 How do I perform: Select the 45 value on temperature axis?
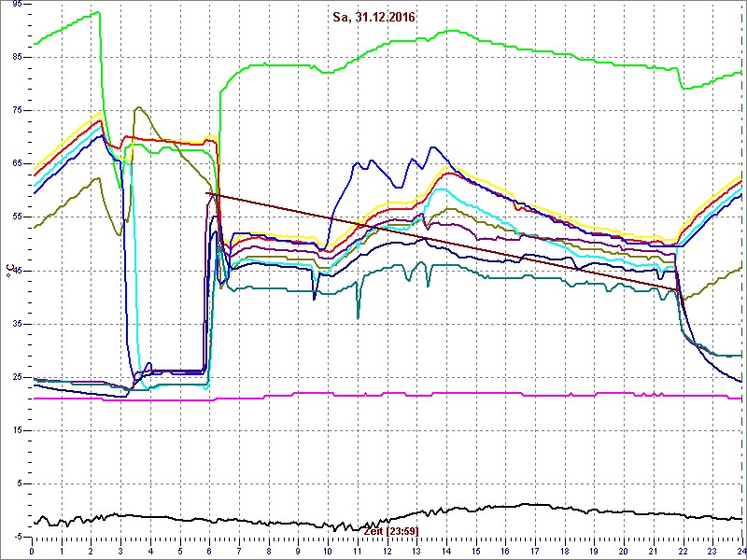tap(17, 271)
